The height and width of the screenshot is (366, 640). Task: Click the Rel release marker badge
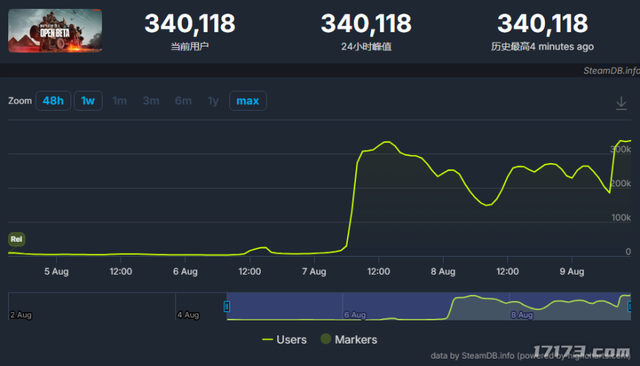point(16,239)
